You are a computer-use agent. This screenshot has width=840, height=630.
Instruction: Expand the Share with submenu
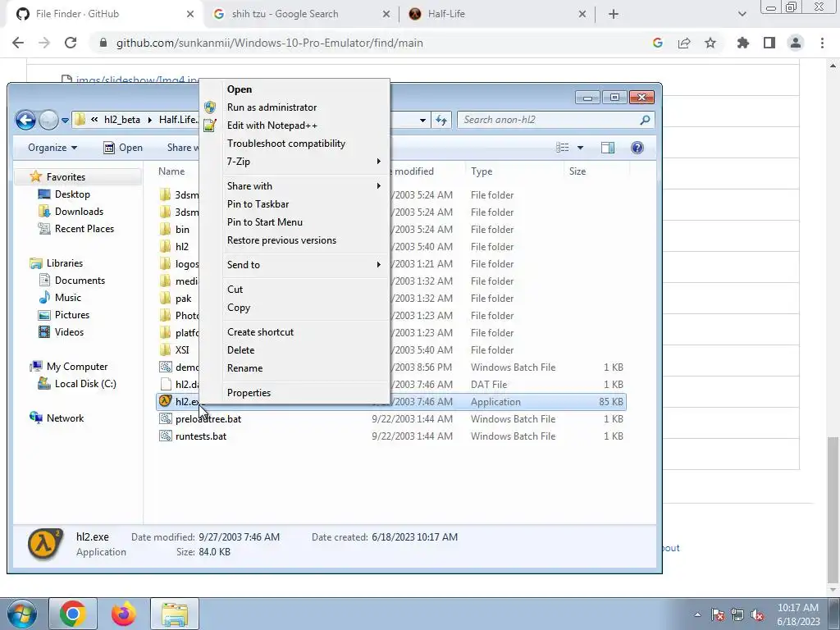coord(294,186)
